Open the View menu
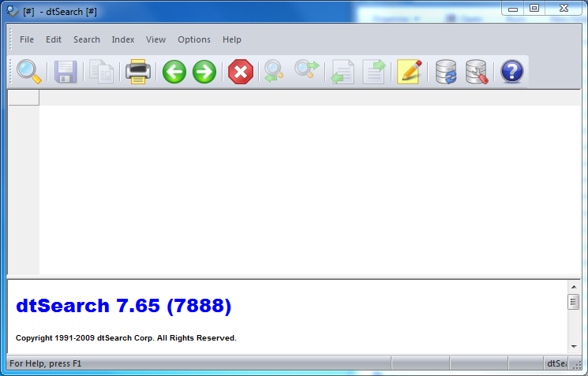This screenshot has width=588, height=376. click(156, 39)
